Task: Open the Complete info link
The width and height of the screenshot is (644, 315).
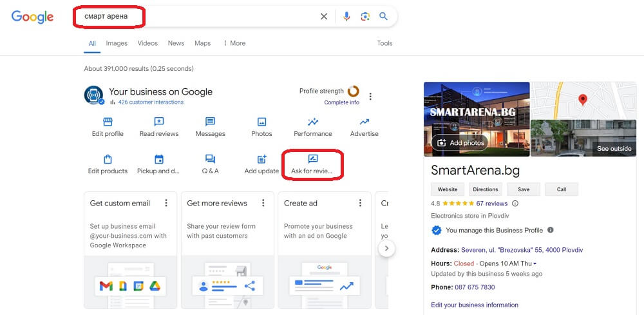Action: tap(342, 102)
